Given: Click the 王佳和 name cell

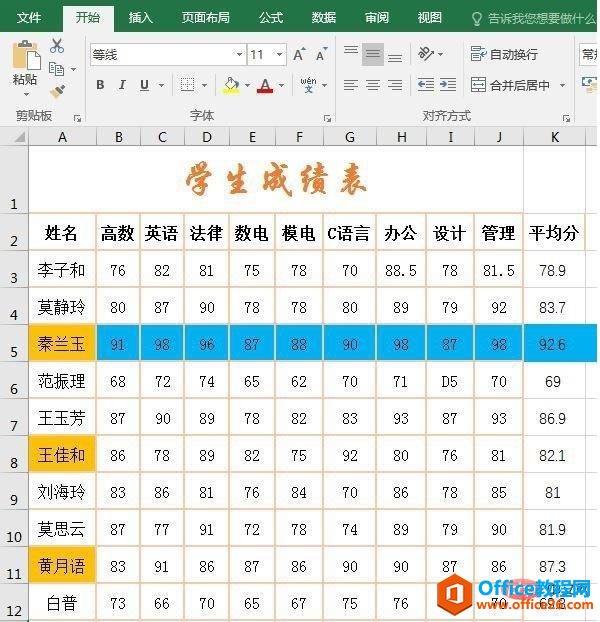Looking at the screenshot, I should [62, 455].
